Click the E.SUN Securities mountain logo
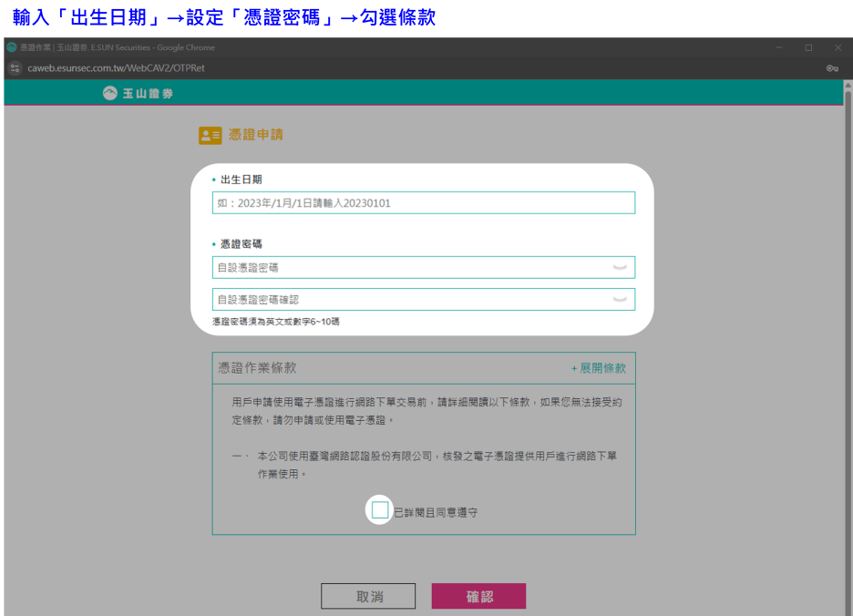853x616 pixels. coord(109,93)
